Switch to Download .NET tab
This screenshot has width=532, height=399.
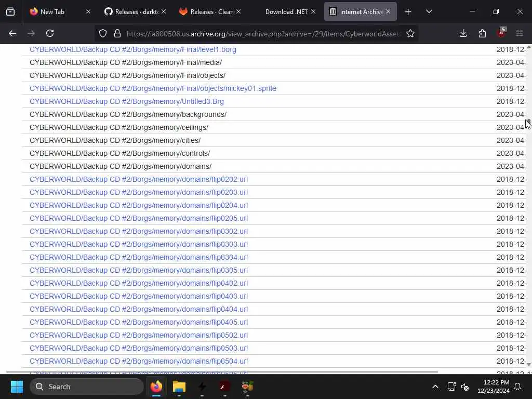tap(286, 12)
